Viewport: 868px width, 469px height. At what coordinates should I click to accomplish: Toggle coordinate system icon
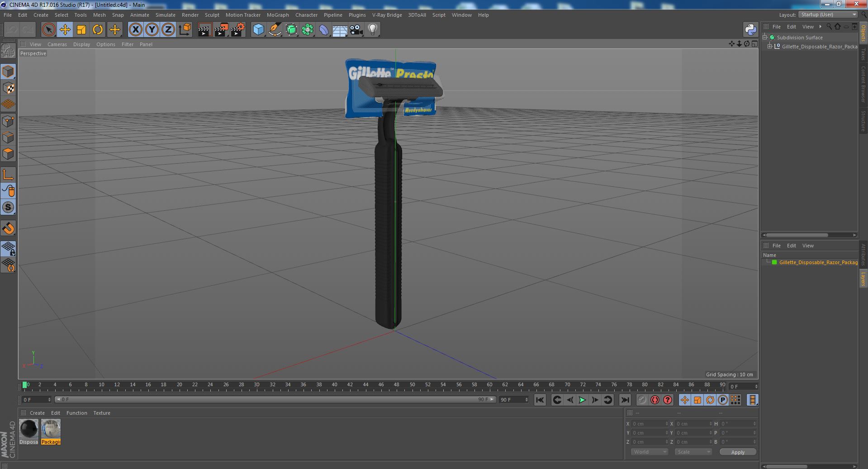[x=185, y=30]
